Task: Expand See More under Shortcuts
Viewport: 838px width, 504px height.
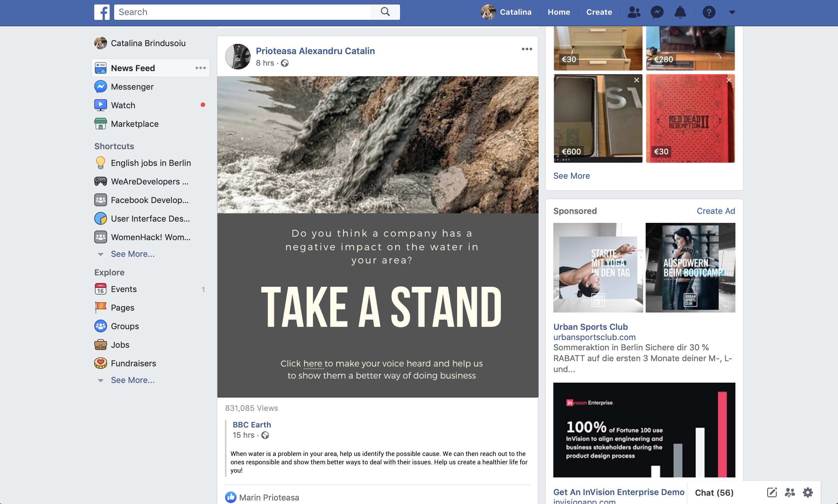Action: coord(133,254)
